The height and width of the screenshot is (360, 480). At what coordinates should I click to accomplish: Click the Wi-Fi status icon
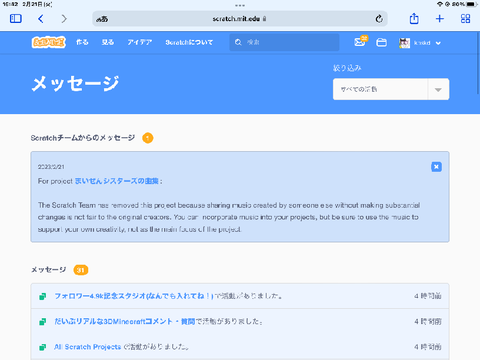click(x=440, y=4)
